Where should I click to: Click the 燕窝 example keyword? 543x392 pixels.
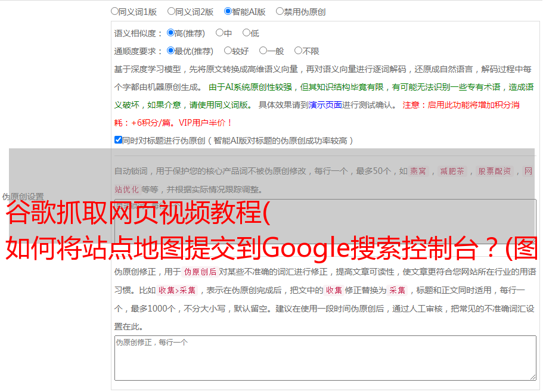[x=418, y=171]
